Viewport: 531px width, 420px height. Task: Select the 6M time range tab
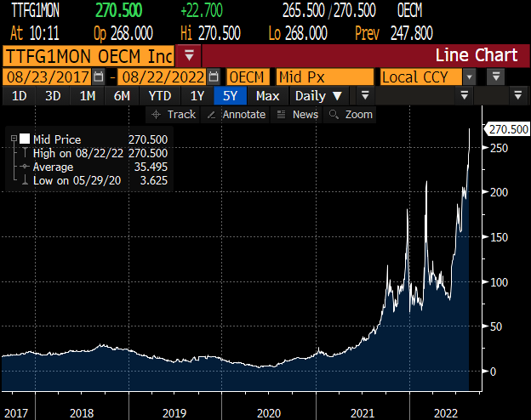[x=122, y=96]
